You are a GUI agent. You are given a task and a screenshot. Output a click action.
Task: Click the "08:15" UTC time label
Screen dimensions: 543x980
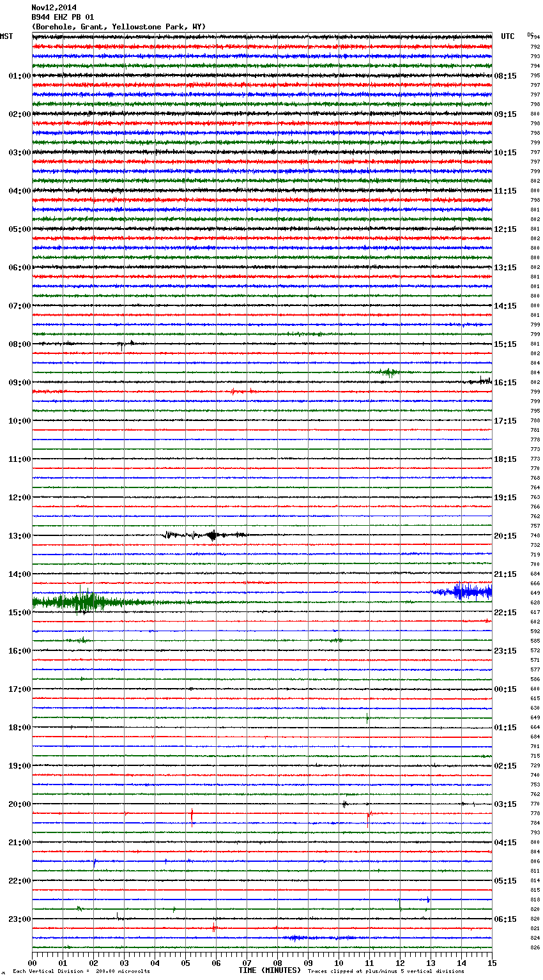505,76
